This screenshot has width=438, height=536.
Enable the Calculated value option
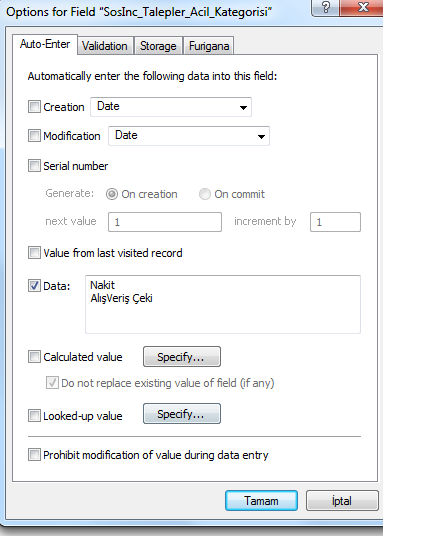tap(34, 357)
